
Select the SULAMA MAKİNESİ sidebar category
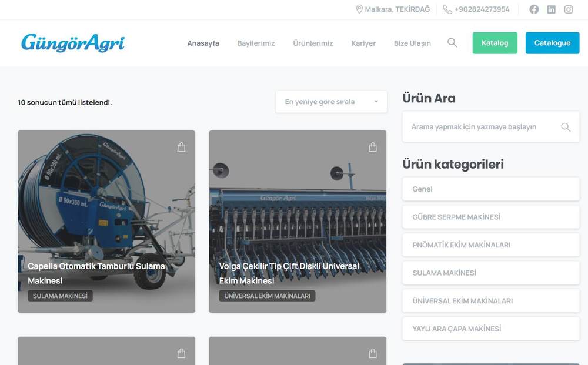click(x=491, y=273)
